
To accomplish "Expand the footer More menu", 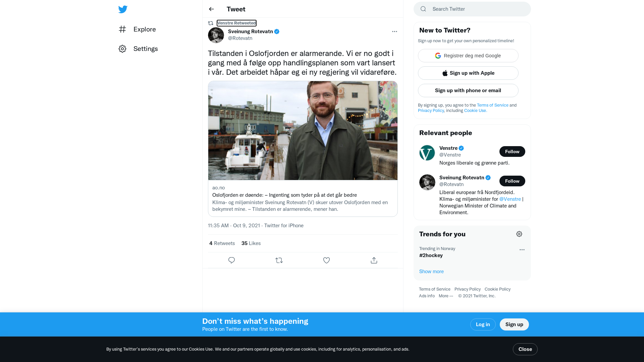I will [446, 296].
